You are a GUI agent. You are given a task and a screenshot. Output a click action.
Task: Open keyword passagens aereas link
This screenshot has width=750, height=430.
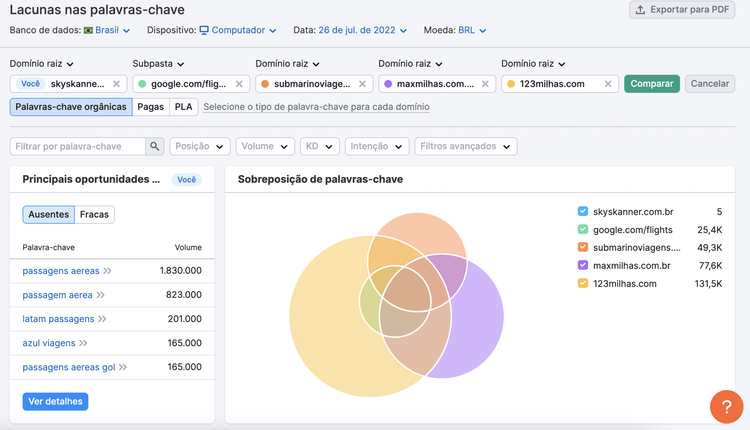[x=61, y=271]
